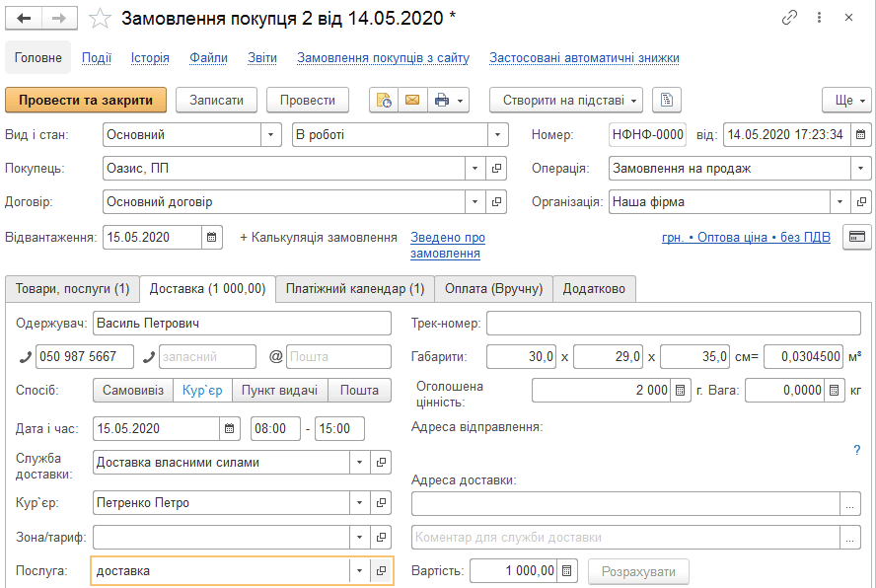Show help with the question mark
Image resolution: width=876 pixels, height=588 pixels.
tap(857, 450)
